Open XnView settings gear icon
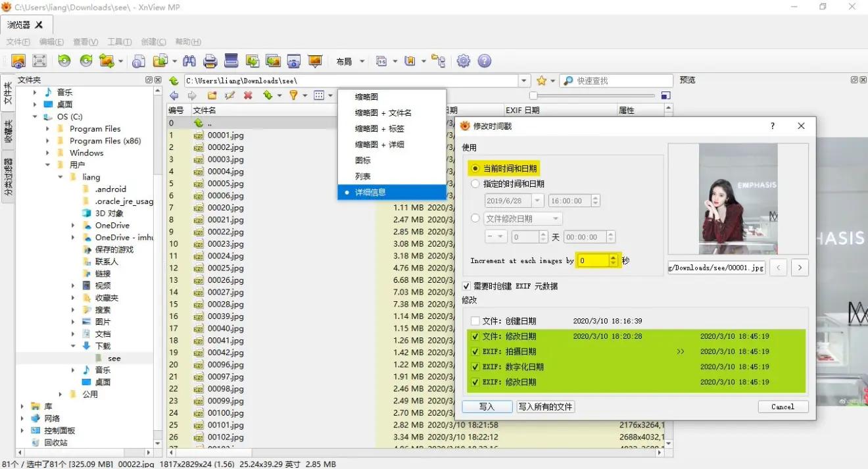Screen dimensions: 868x469 [462, 61]
